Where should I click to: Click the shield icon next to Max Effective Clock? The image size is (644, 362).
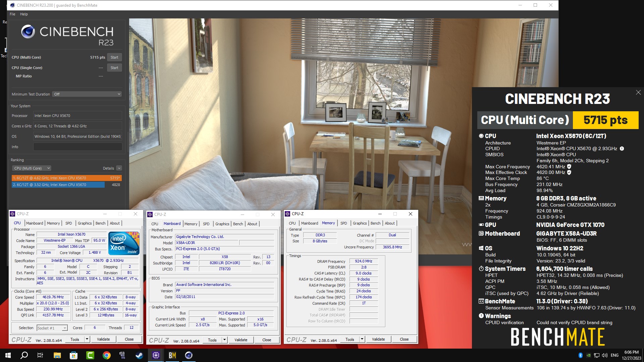tap(569, 173)
